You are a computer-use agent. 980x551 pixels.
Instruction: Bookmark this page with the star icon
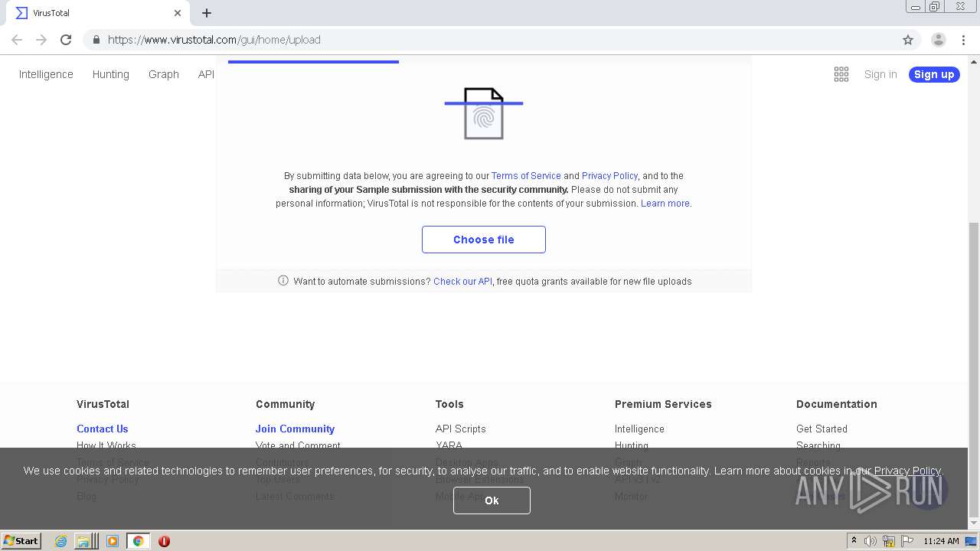(x=908, y=40)
